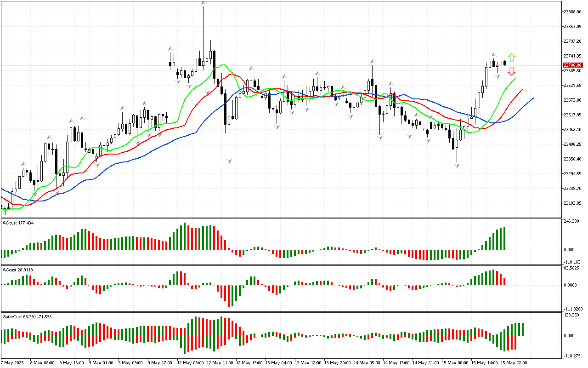Click the -118.279 value on the Gator scale
This screenshot has height=368, width=588.
click(x=572, y=356)
